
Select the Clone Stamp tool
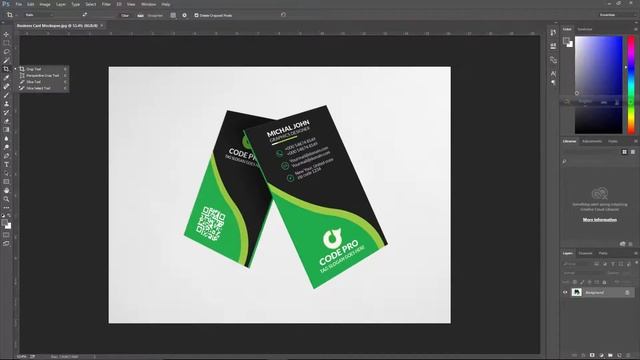click(x=6, y=104)
